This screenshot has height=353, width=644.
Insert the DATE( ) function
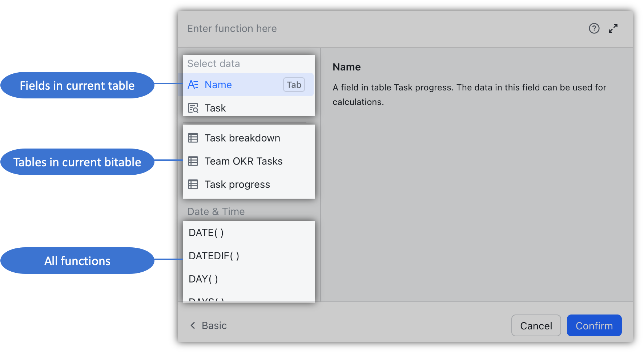(248, 232)
